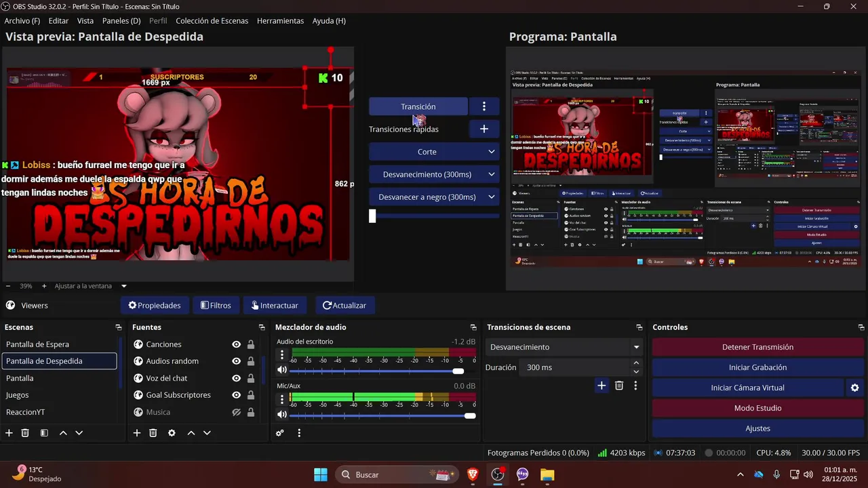
Task: Click Iniciar Cámara Virtual button
Action: (748, 388)
